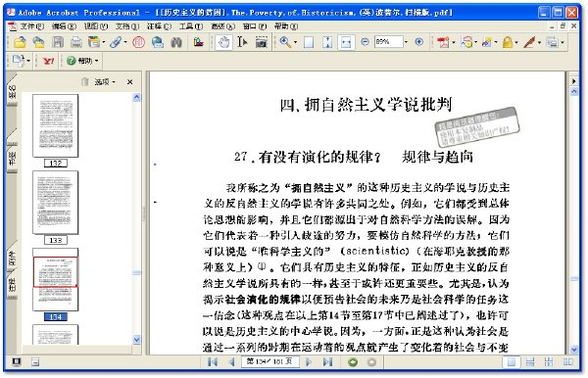Switch to Fit Width view
This screenshot has height=378, width=588.
point(346,42)
